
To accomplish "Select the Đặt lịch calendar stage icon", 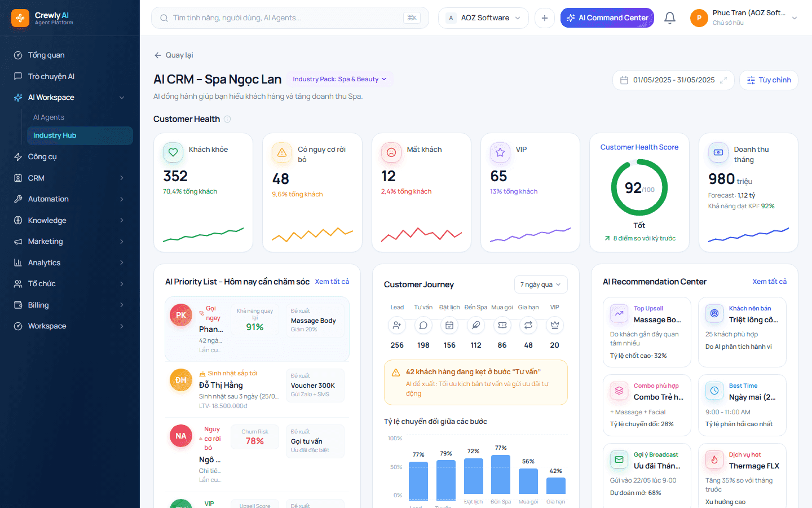I will coord(449,325).
